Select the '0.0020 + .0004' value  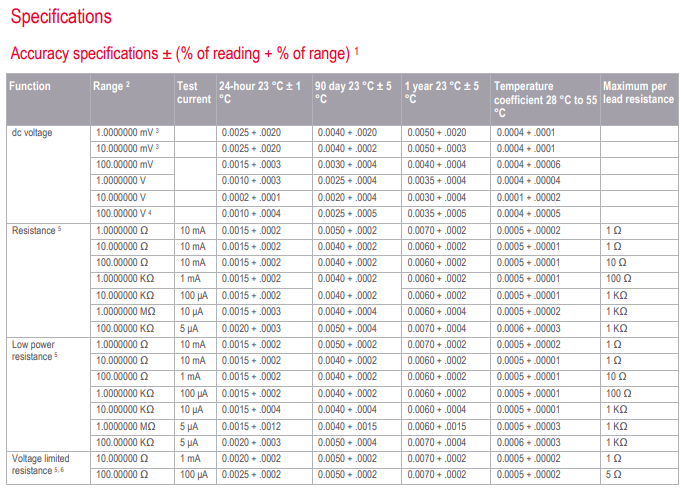coord(347,198)
